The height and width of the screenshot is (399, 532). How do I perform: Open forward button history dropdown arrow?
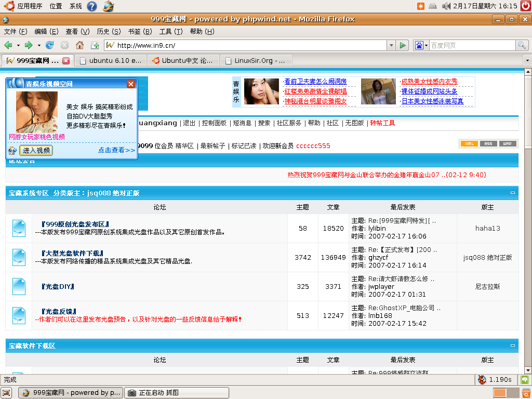[x=39, y=45]
